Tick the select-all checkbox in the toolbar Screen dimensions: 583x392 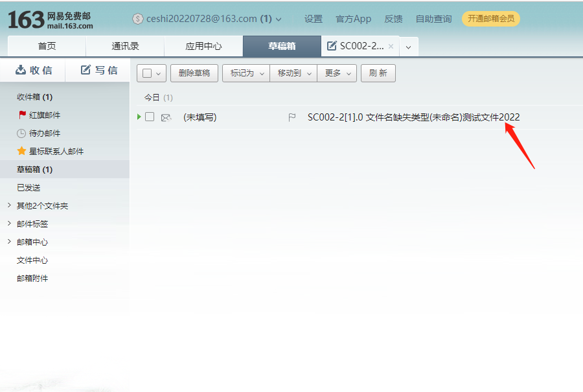pyautogui.click(x=147, y=73)
